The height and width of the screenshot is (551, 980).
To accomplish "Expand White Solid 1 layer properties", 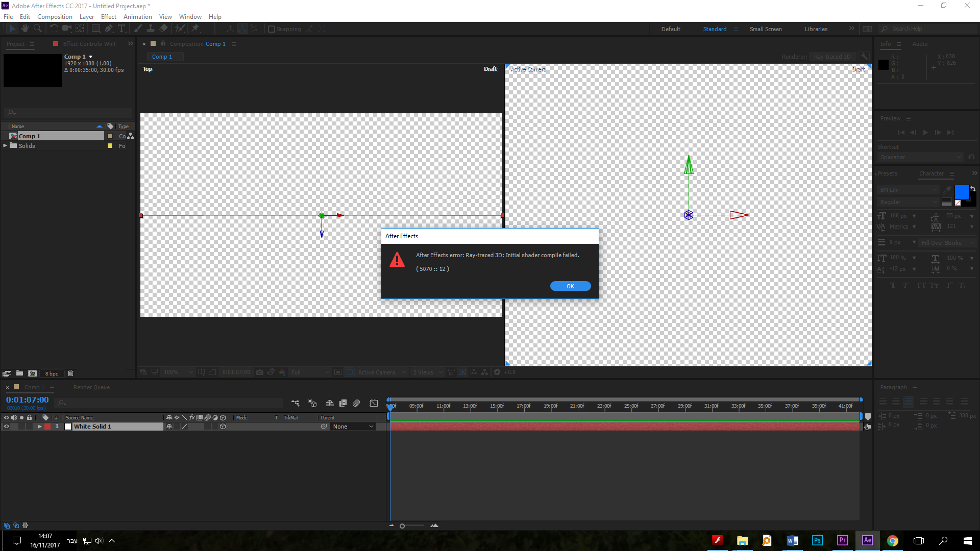I will point(39,427).
